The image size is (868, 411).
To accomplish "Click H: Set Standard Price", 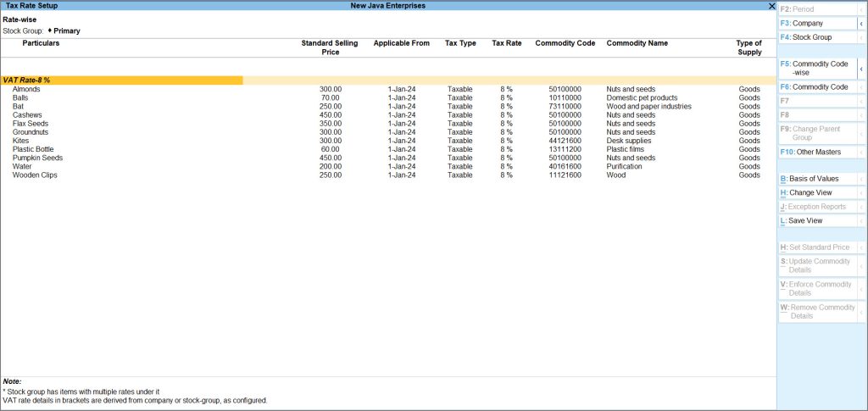I will (818, 247).
